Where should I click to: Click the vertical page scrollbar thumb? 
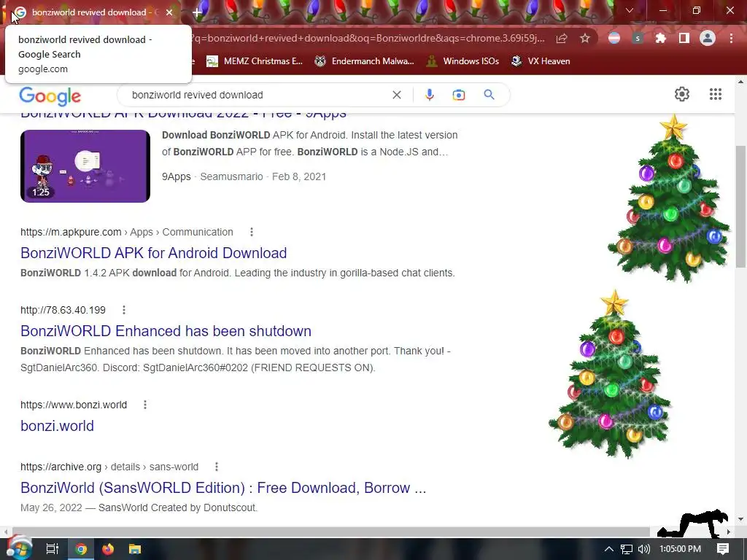pos(740,206)
